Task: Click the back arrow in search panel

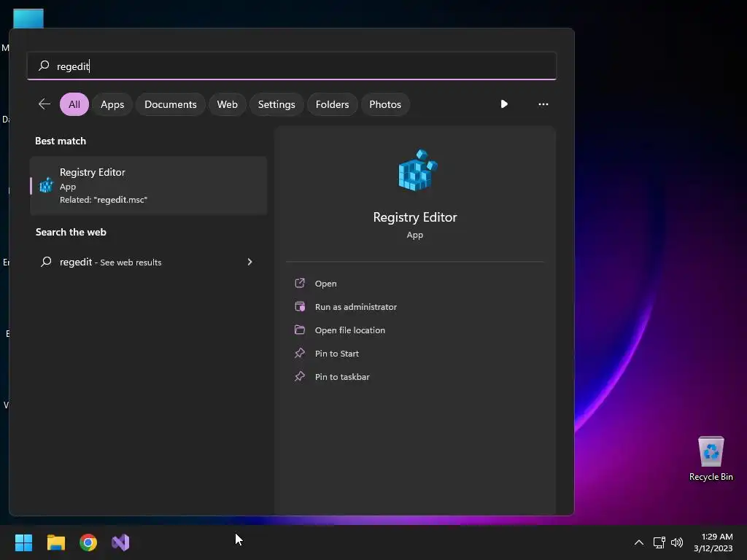Action: [44, 104]
